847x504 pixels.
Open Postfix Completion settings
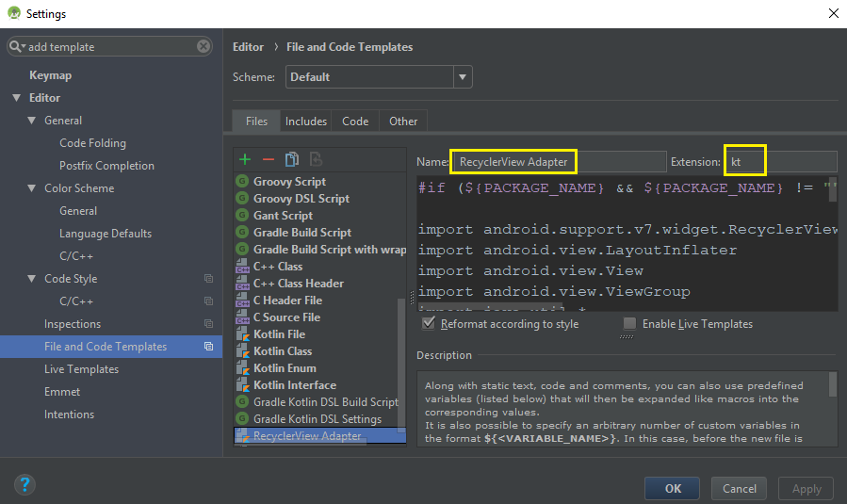[x=107, y=166]
